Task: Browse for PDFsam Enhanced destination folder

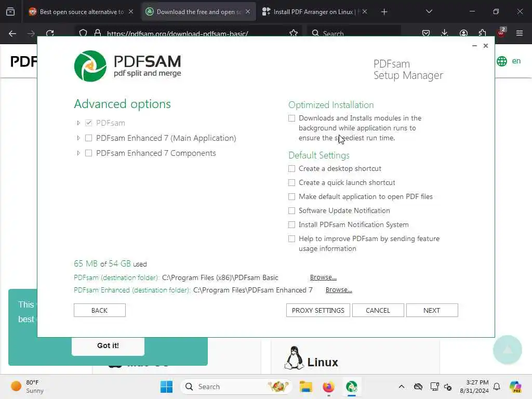Action: (339, 290)
